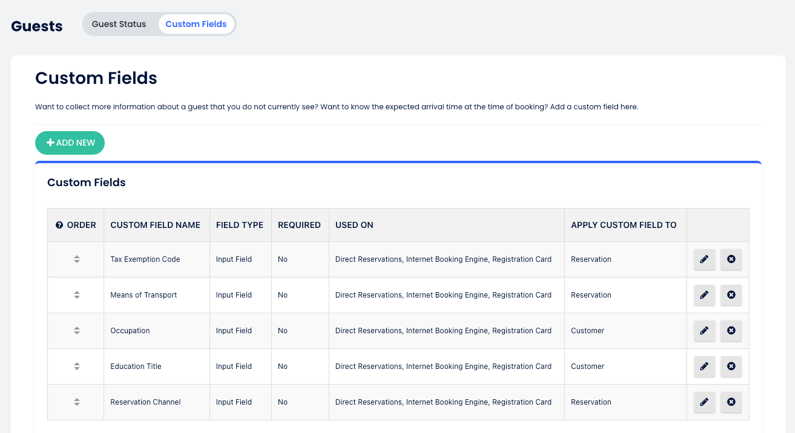Edit the Occupation custom field
This screenshot has height=433, width=795.
[704, 331]
